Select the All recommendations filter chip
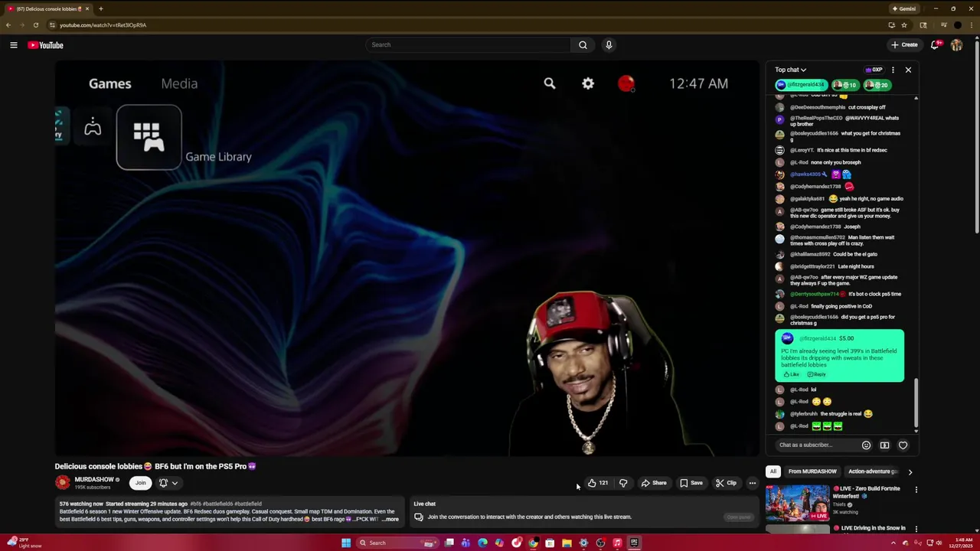The height and width of the screenshot is (551, 980). tap(773, 471)
